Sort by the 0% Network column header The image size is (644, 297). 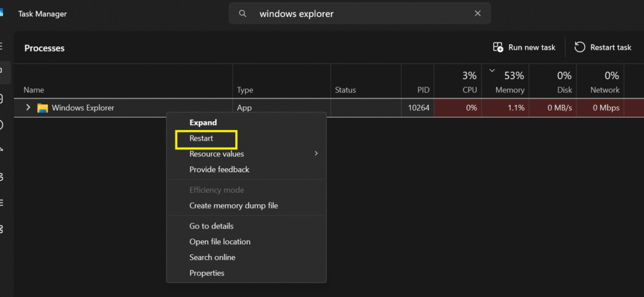tap(601, 81)
